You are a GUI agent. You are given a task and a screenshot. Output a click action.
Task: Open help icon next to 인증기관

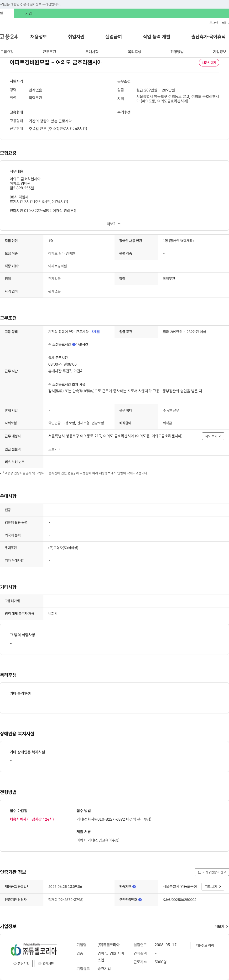point(134,886)
